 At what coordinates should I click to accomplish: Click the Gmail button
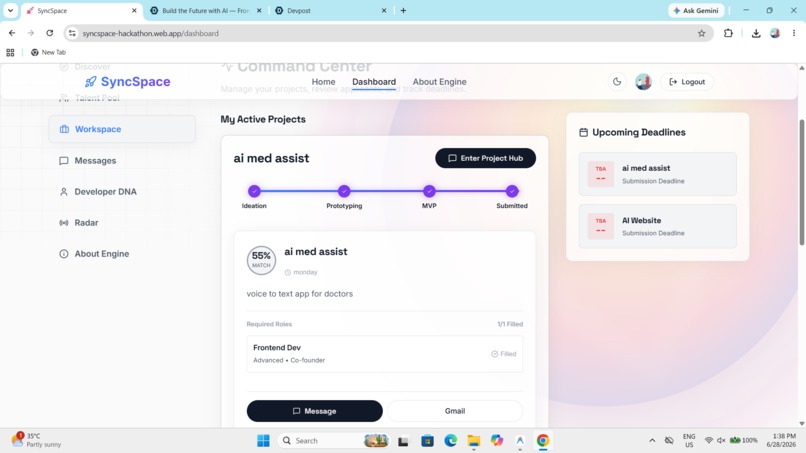pyautogui.click(x=455, y=411)
